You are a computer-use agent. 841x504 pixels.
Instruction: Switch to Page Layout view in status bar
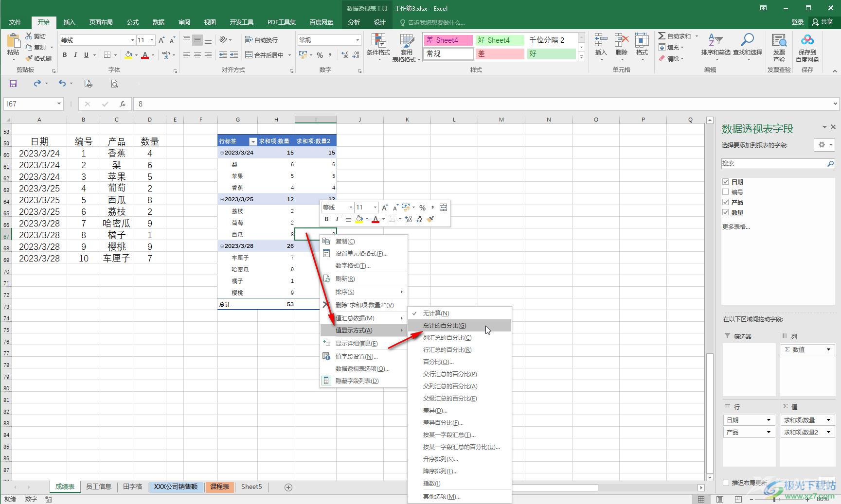pyautogui.click(x=720, y=499)
